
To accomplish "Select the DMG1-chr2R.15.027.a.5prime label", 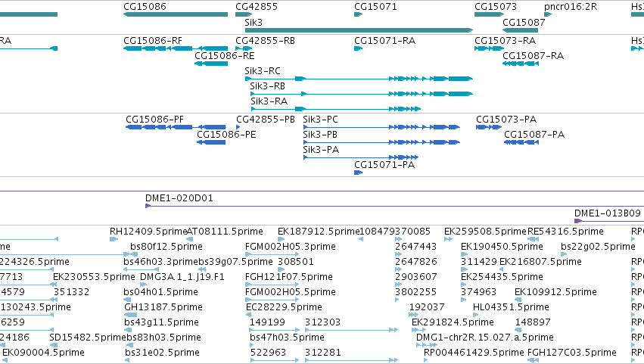I will (484, 338).
